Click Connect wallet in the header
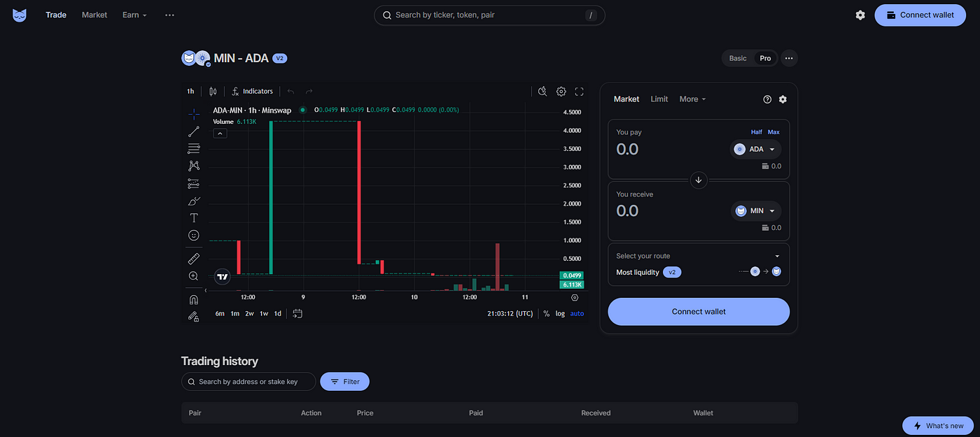980x437 pixels. (920, 15)
